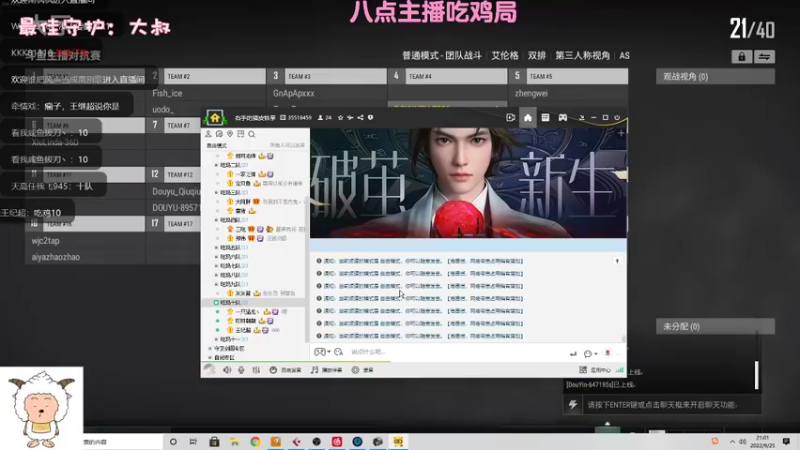
Task: Toggle the YY microphone icon
Action: [x=241, y=370]
